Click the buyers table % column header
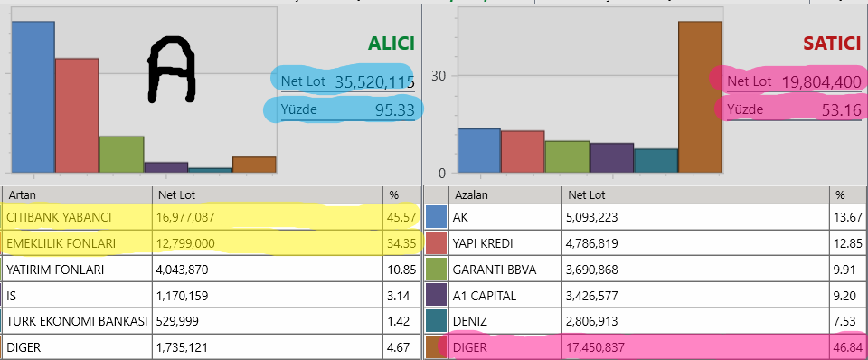The height and width of the screenshot is (360, 868). (x=401, y=195)
